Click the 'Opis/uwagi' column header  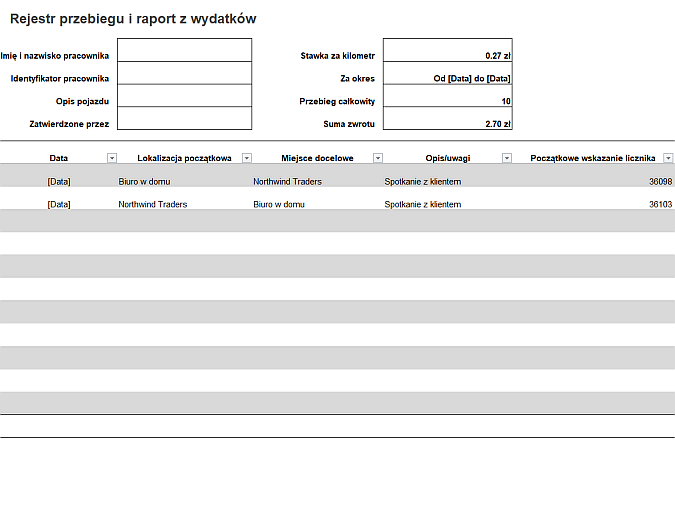(448, 158)
